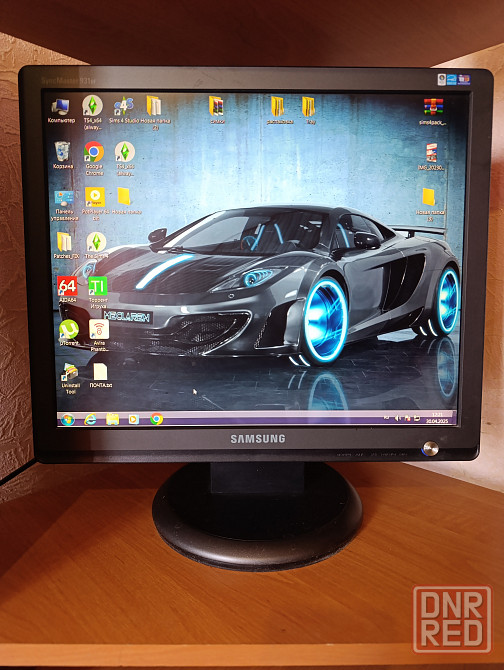Open the Action Center flag tray icon
The image size is (504, 670).
pos(407,418)
